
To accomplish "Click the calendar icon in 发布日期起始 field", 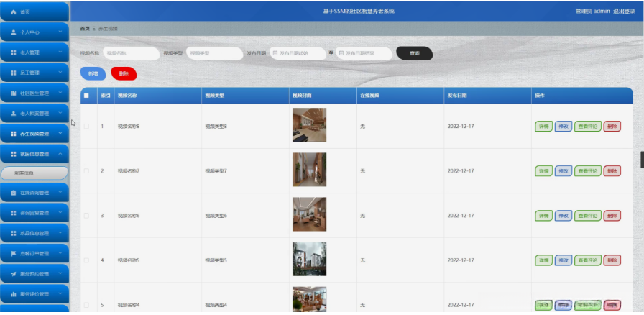I will (275, 53).
